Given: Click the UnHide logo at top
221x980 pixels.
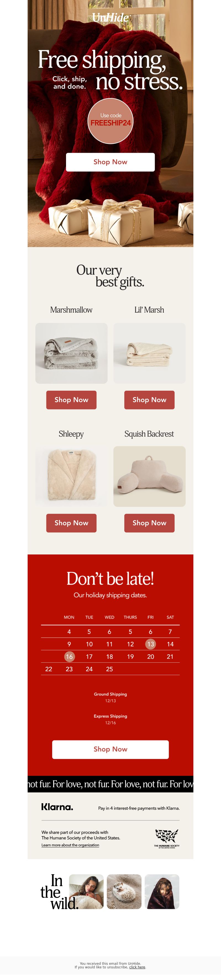Looking at the screenshot, I should [110, 17].
